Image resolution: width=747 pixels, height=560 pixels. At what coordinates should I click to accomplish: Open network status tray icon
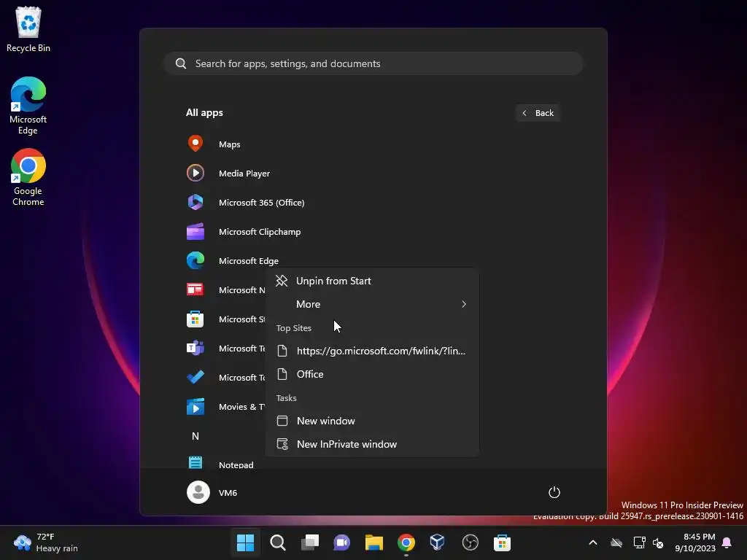[x=639, y=542]
